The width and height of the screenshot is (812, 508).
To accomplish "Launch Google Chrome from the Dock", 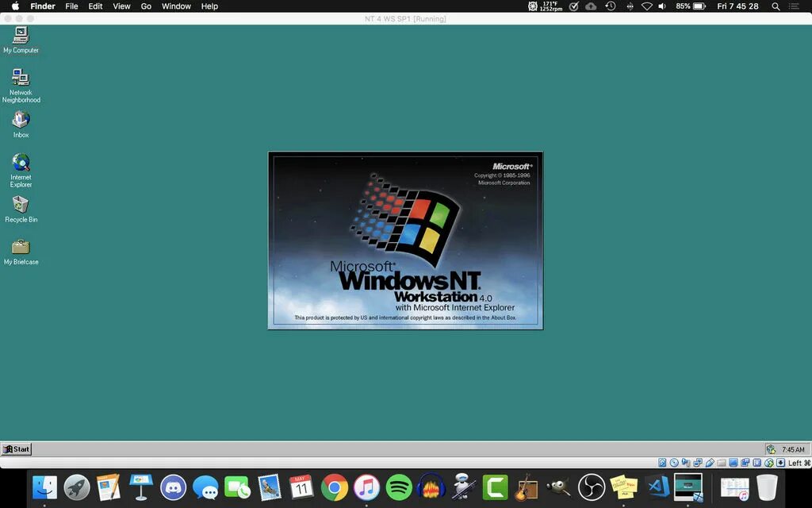I will tap(334, 487).
